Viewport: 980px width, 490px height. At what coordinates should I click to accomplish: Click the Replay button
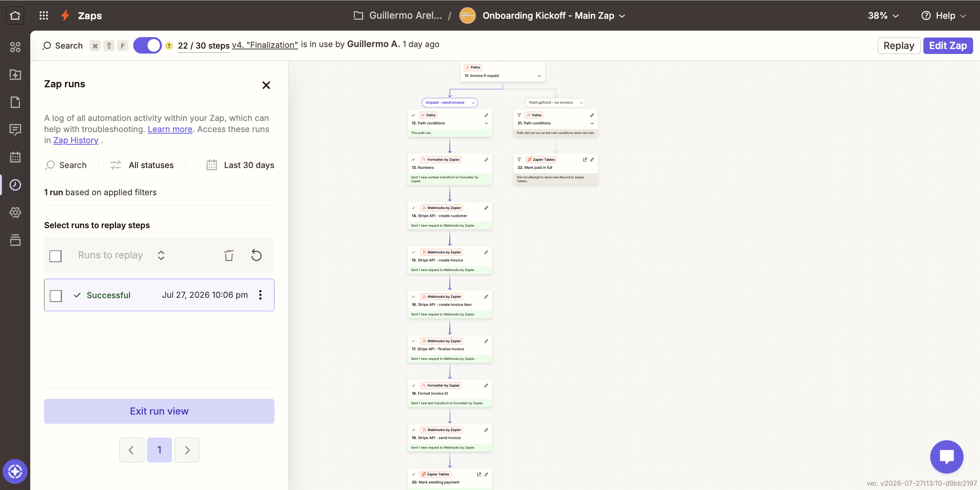[899, 46]
